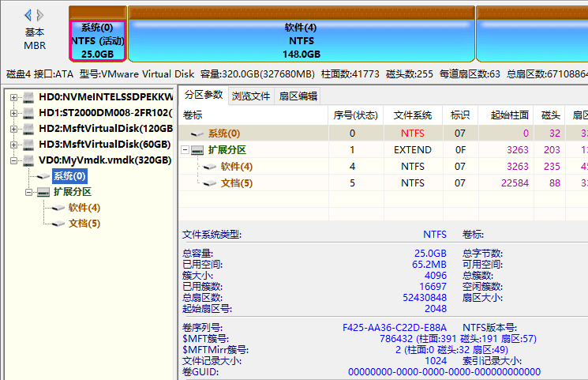Click the 文档(5) partition icon in left tree
588x380 pixels.
[57, 224]
